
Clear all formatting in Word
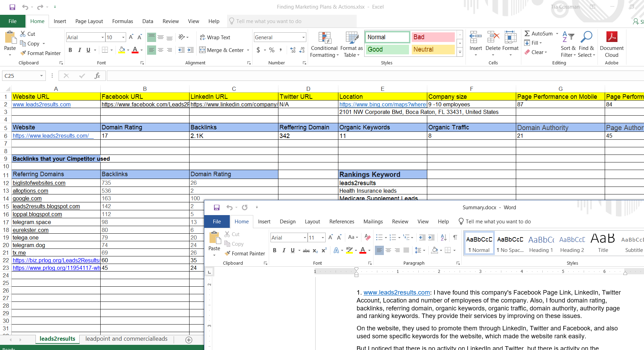(368, 237)
